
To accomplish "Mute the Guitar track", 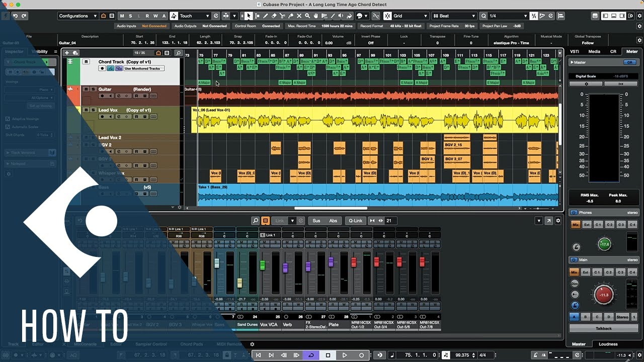I will pyautogui.click(x=86, y=89).
